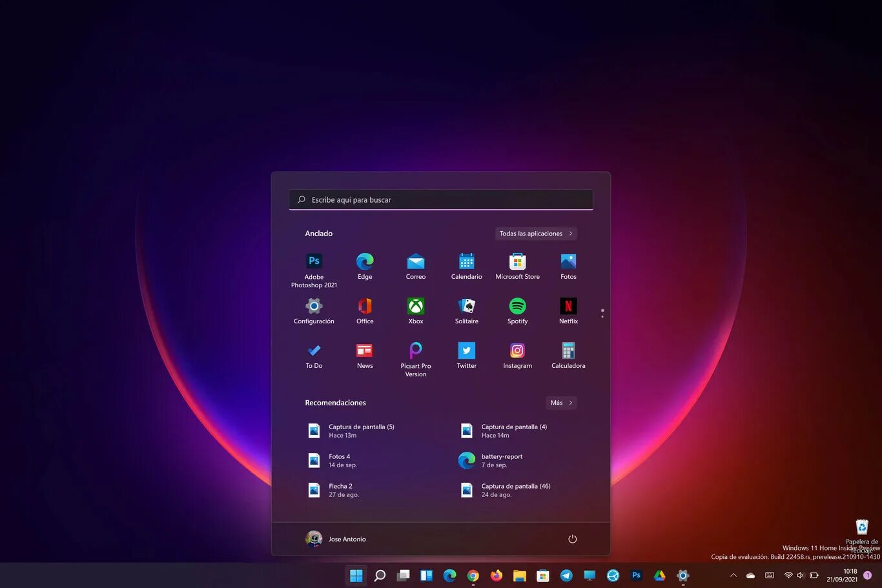Launch Firefox from the taskbar
Viewport: 882px width, 588px height.
click(x=497, y=575)
